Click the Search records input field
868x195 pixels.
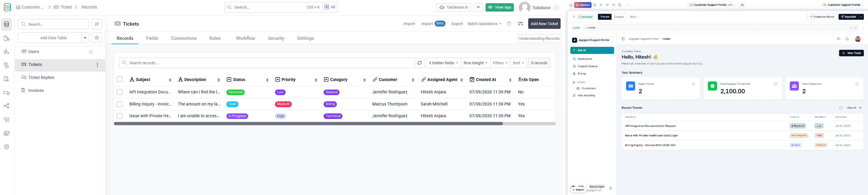[x=266, y=63]
